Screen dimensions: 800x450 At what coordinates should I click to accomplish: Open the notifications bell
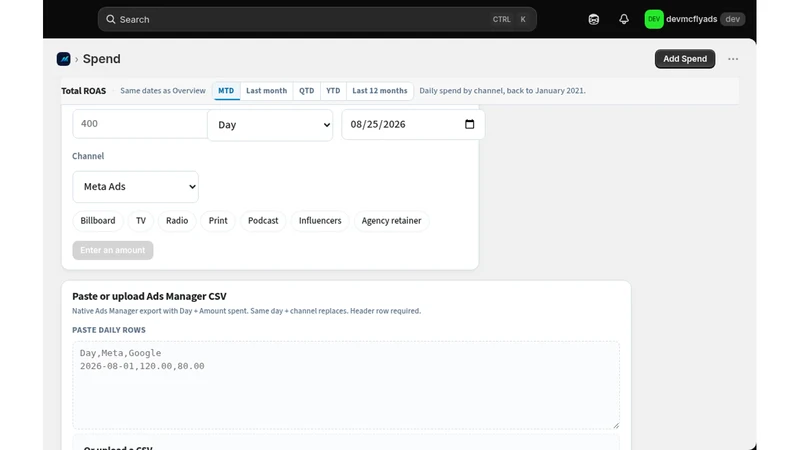623,19
